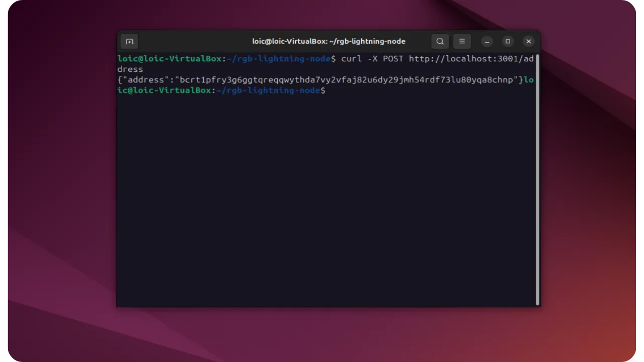Click the bcrt1pfry3g6 address value
The width and height of the screenshot is (644, 362).
pyautogui.click(x=346, y=80)
